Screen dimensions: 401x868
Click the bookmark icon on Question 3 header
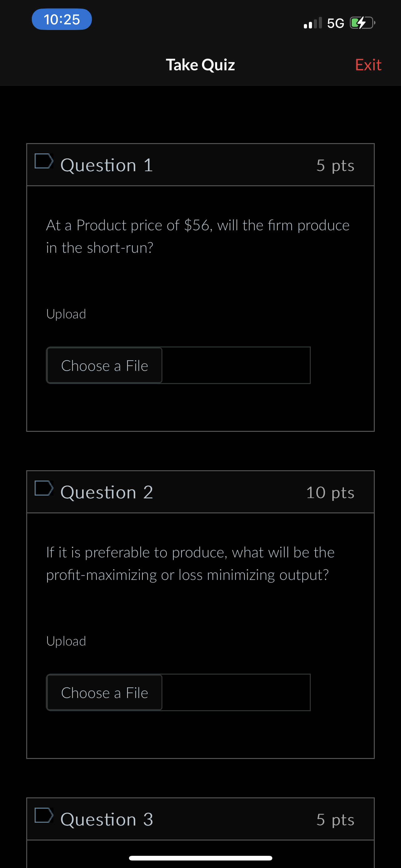click(x=43, y=818)
